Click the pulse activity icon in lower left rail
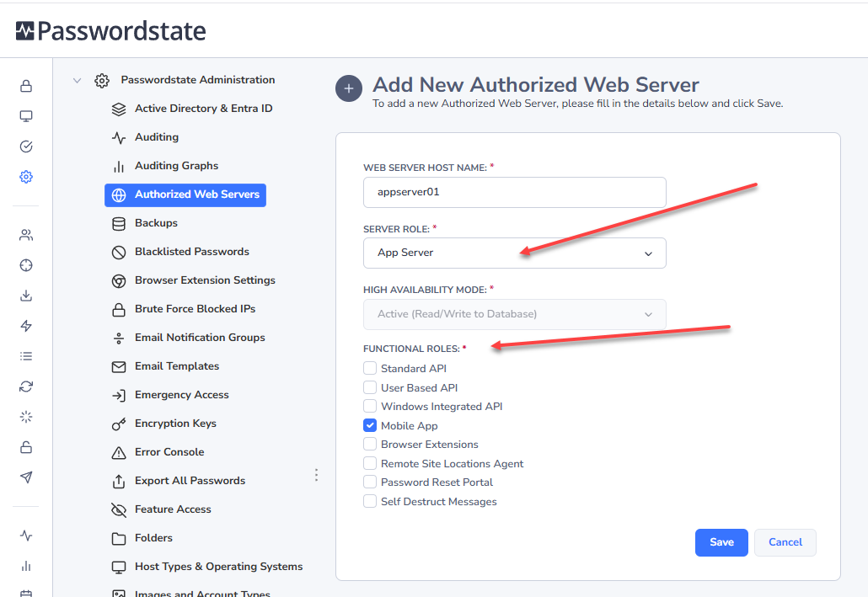 [x=26, y=536]
